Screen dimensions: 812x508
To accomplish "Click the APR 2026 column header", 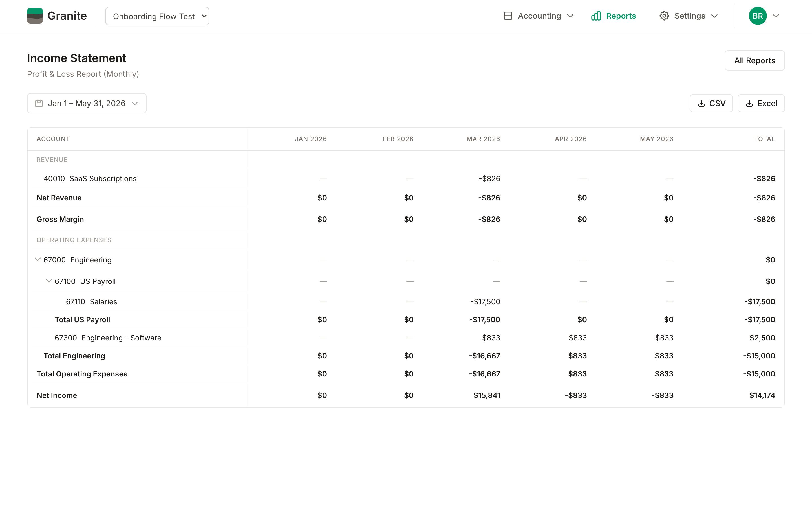I will click(571, 139).
